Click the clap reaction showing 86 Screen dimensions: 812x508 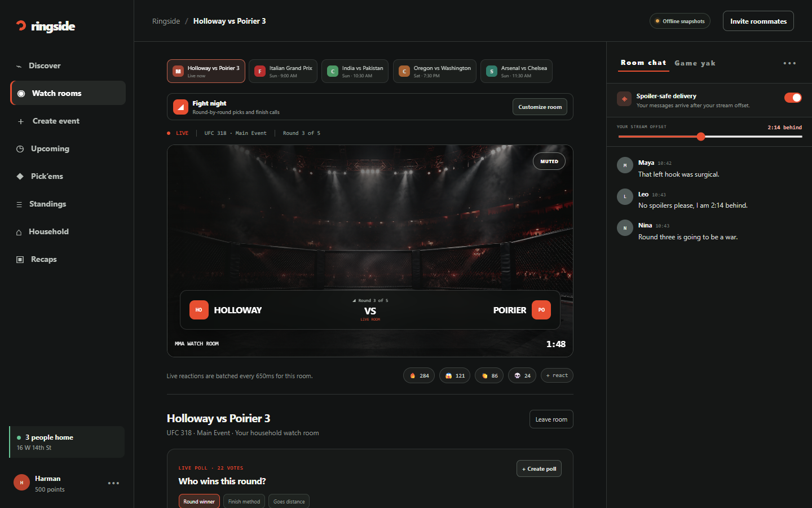[489, 375]
